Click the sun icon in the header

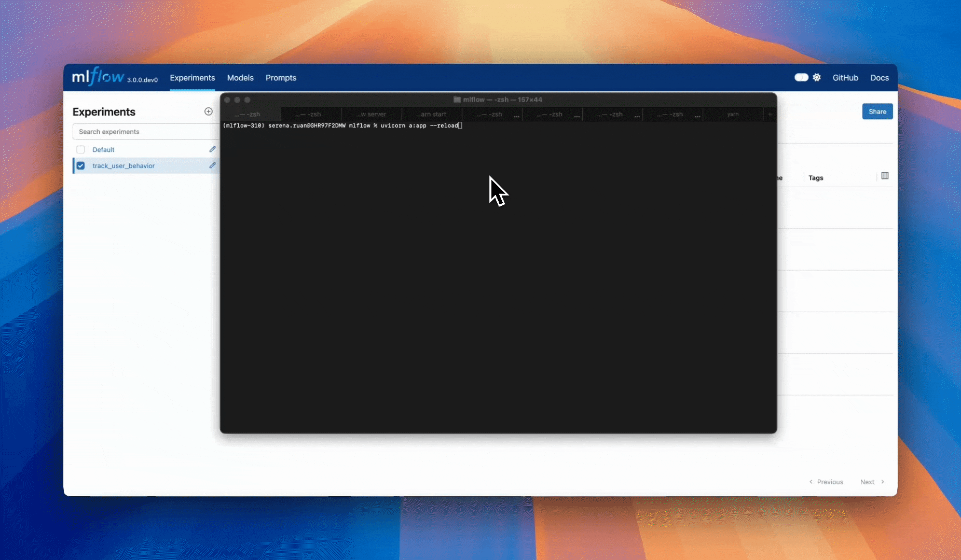tap(817, 78)
